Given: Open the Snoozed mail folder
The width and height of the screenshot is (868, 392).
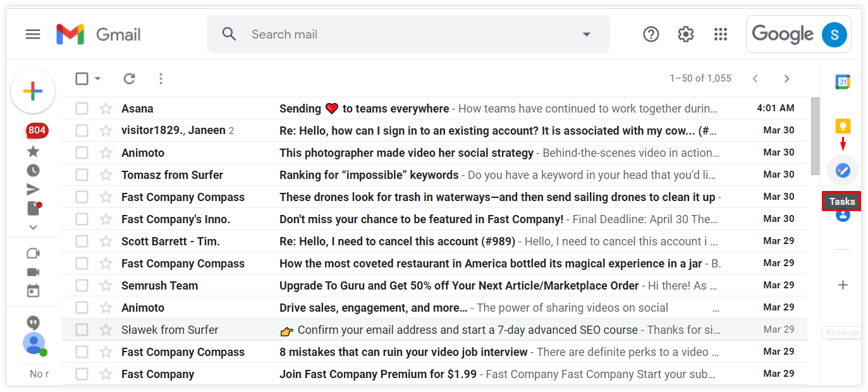Looking at the screenshot, I should click(x=33, y=170).
